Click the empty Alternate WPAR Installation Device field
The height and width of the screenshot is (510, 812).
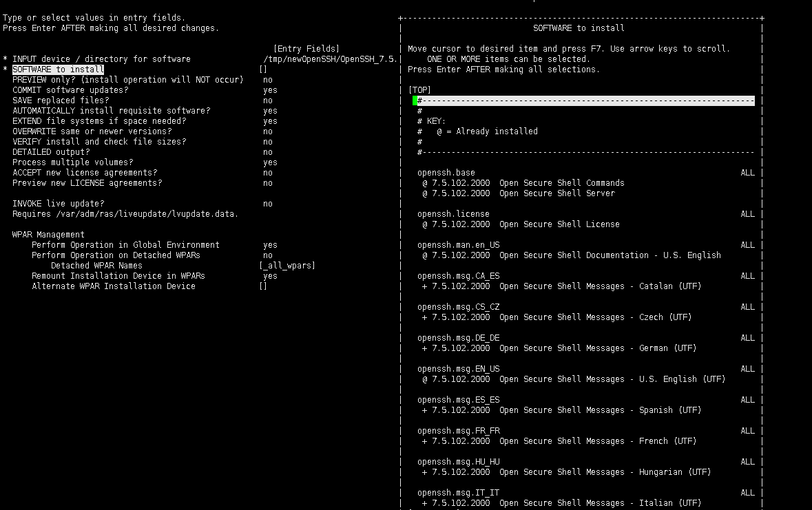click(x=263, y=286)
